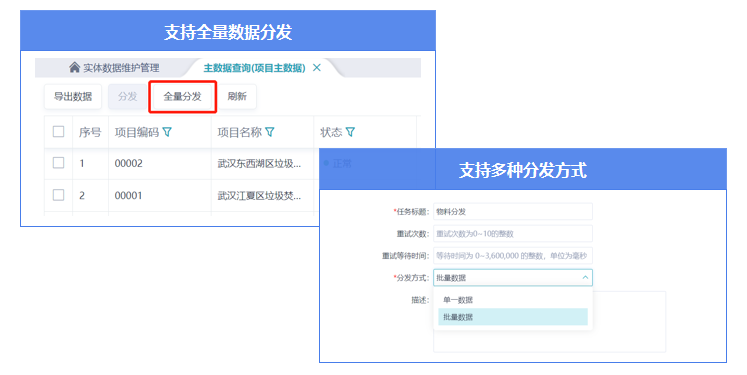
Task: Click inside the 描述 text area
Action: (x=549, y=322)
